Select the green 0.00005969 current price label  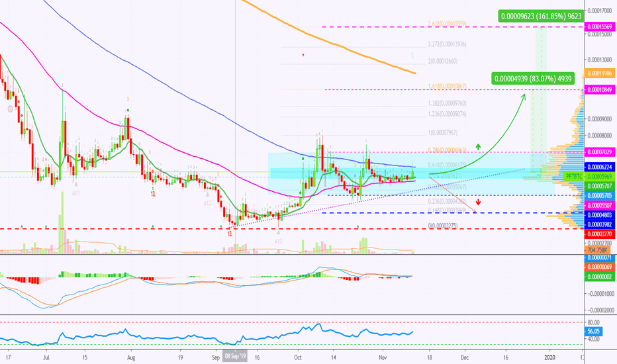pos(600,177)
